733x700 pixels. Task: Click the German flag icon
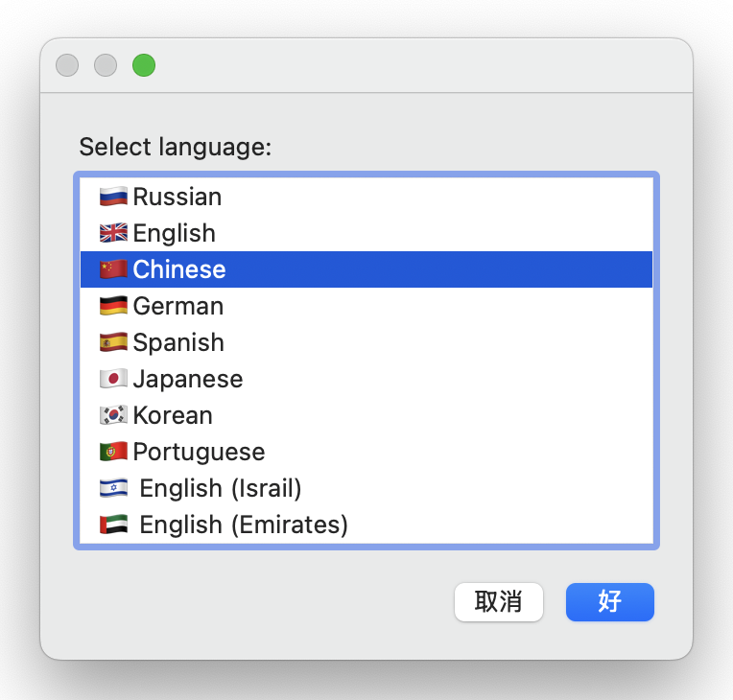[113, 306]
